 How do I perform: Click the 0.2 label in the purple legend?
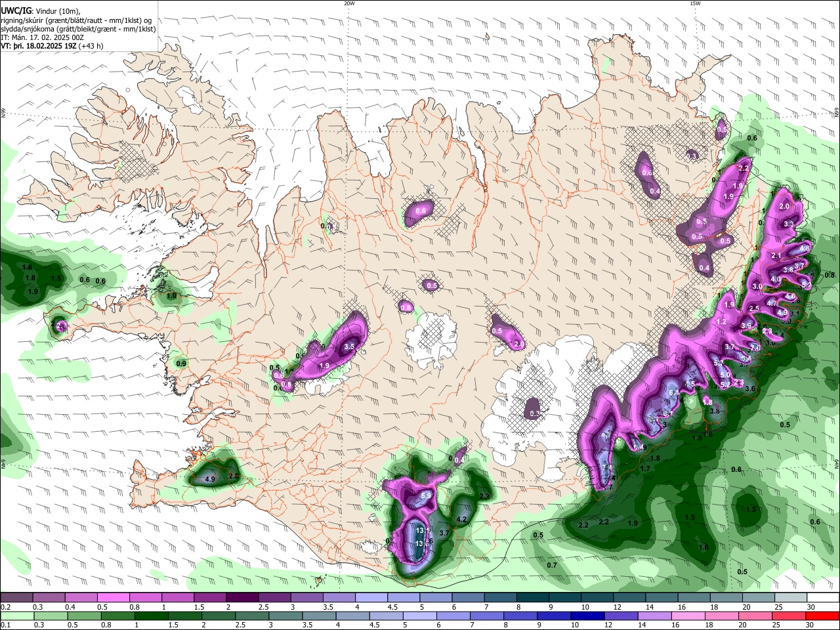5,607
